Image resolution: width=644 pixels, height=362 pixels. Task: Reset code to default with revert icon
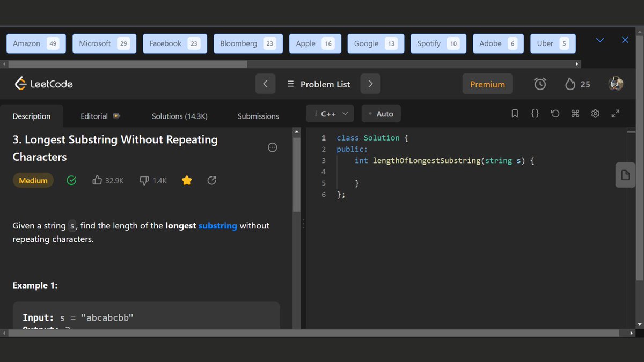pyautogui.click(x=555, y=114)
